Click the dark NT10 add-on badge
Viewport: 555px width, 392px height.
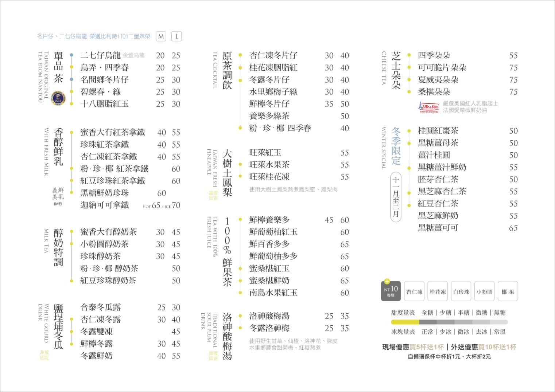[391, 291]
